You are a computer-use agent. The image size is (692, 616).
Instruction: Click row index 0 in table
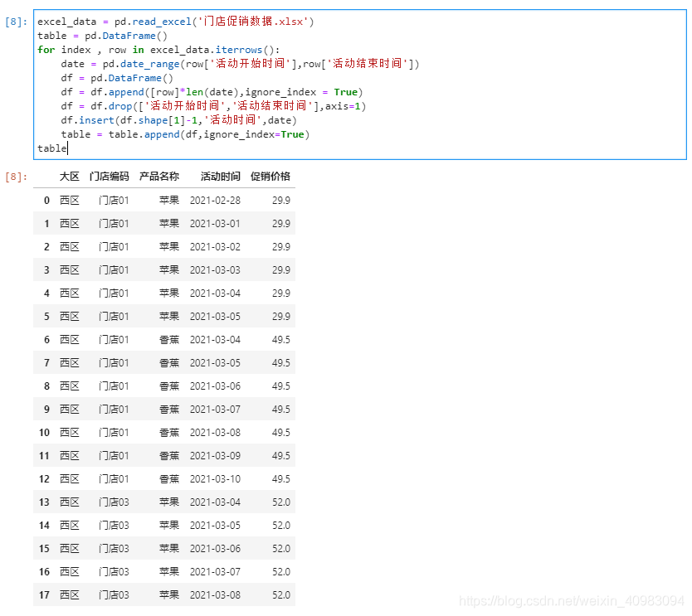46,200
